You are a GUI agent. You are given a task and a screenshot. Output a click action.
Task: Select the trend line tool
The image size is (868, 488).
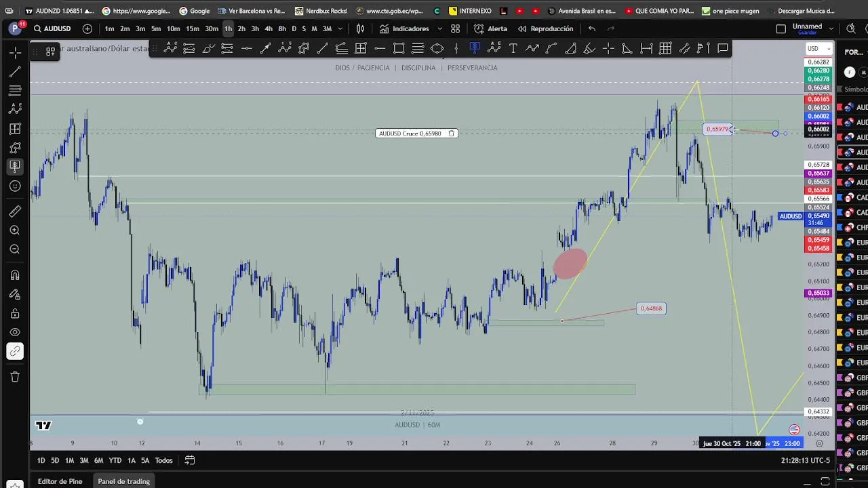(x=15, y=71)
